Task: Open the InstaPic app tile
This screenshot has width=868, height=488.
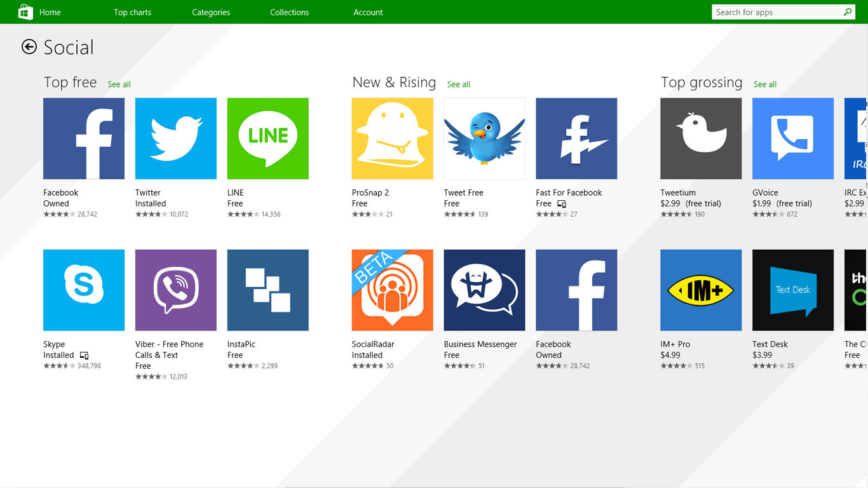Action: 268,290
